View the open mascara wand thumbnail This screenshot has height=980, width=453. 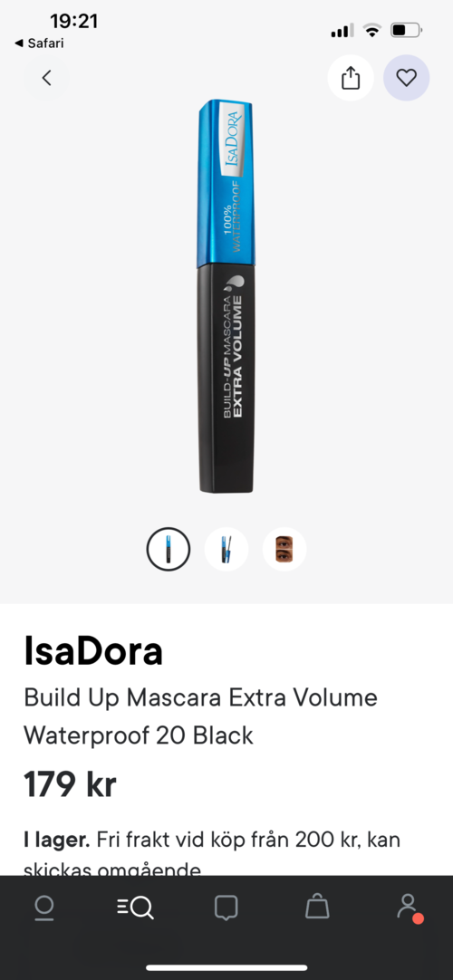226,550
